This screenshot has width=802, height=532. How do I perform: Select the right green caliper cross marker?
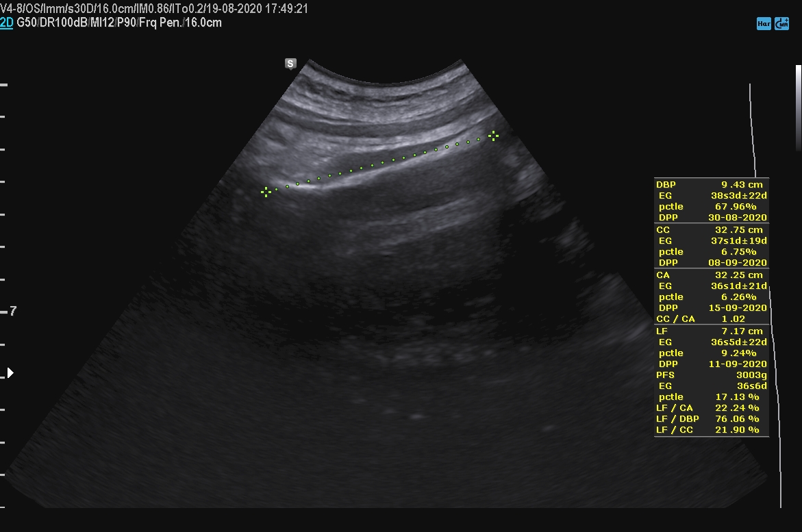click(493, 136)
